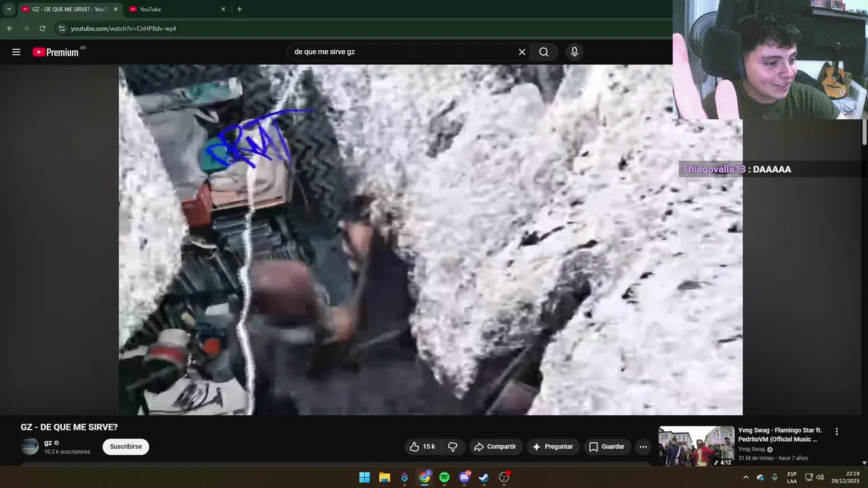
Task: Open Discord from the taskbar
Action: [465, 477]
